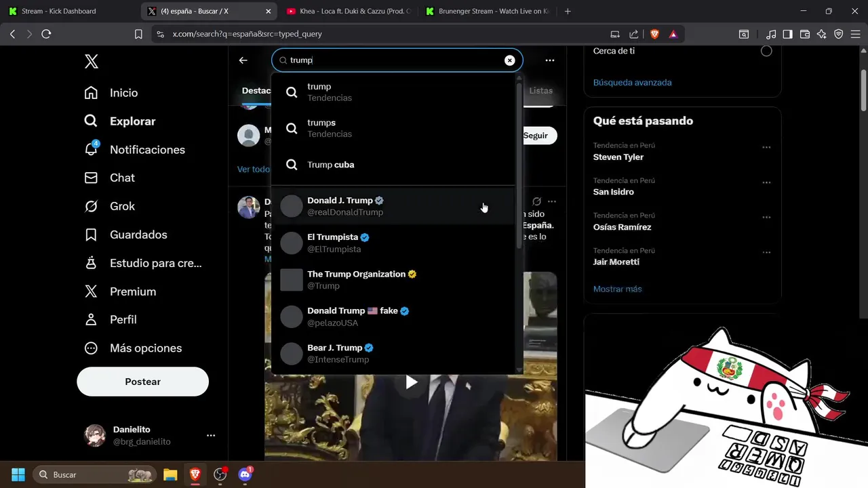868x488 pixels.
Task: Launch Grok from the sidebar
Action: pos(110,206)
